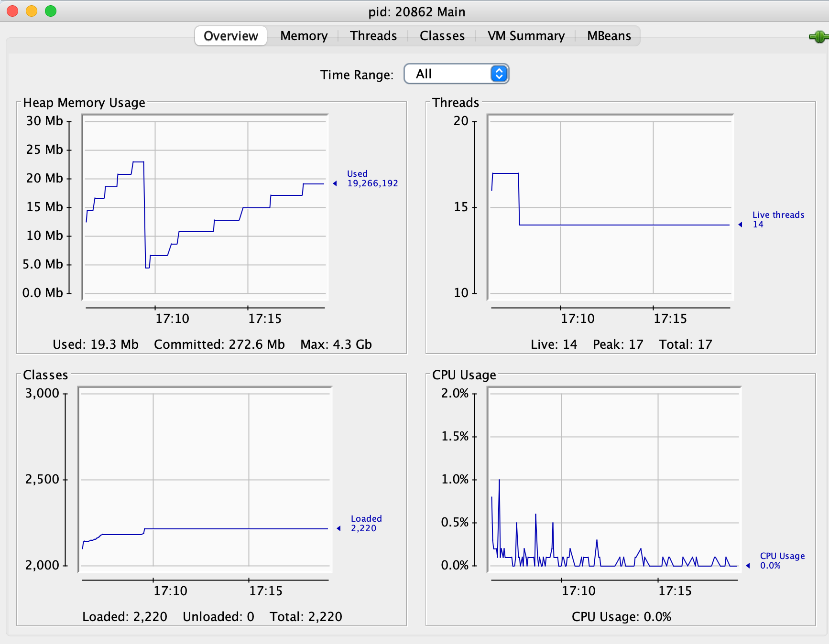This screenshot has width=829, height=644.
Task: Select the Overview tab
Action: 230,36
